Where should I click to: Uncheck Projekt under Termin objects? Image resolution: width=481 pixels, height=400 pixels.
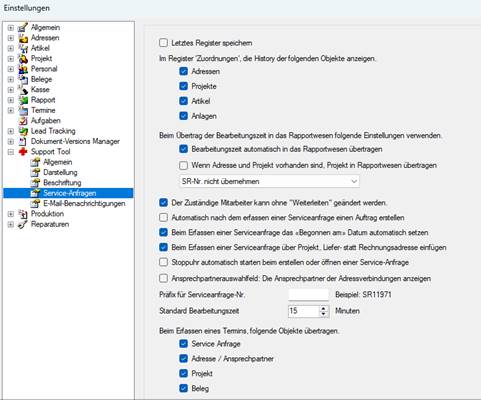click(183, 373)
